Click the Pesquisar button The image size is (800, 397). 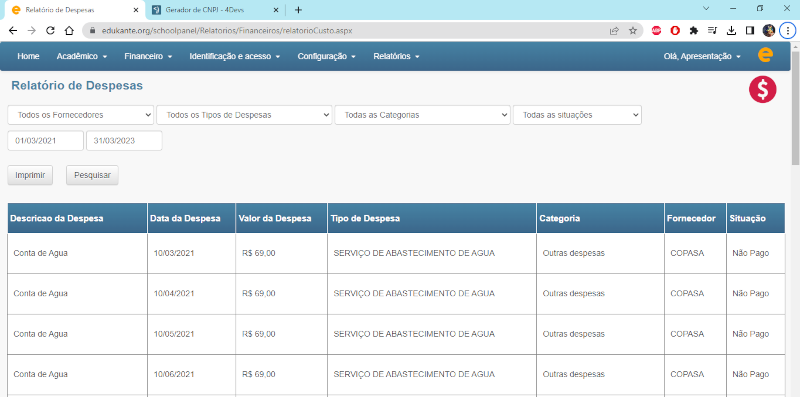coord(92,175)
